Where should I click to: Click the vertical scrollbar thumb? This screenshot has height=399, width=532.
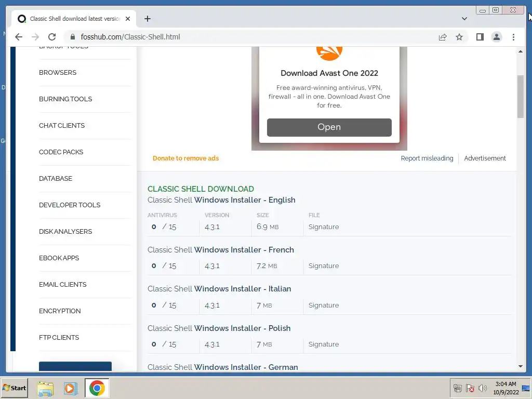click(x=521, y=96)
